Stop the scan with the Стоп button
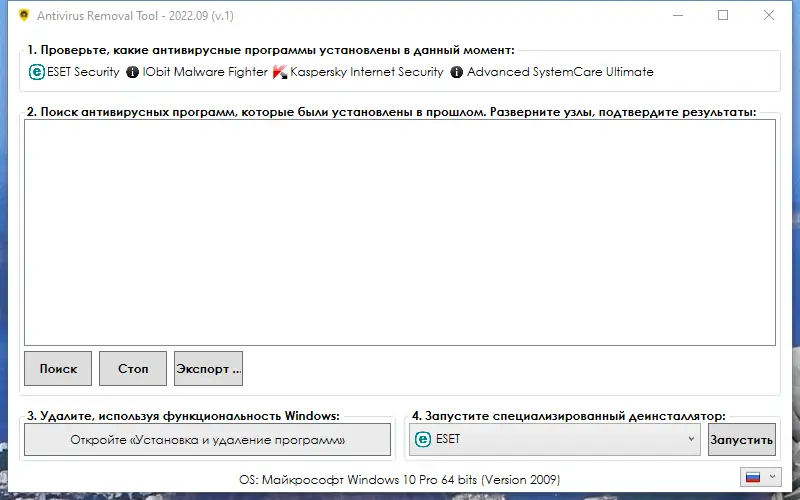 133,368
